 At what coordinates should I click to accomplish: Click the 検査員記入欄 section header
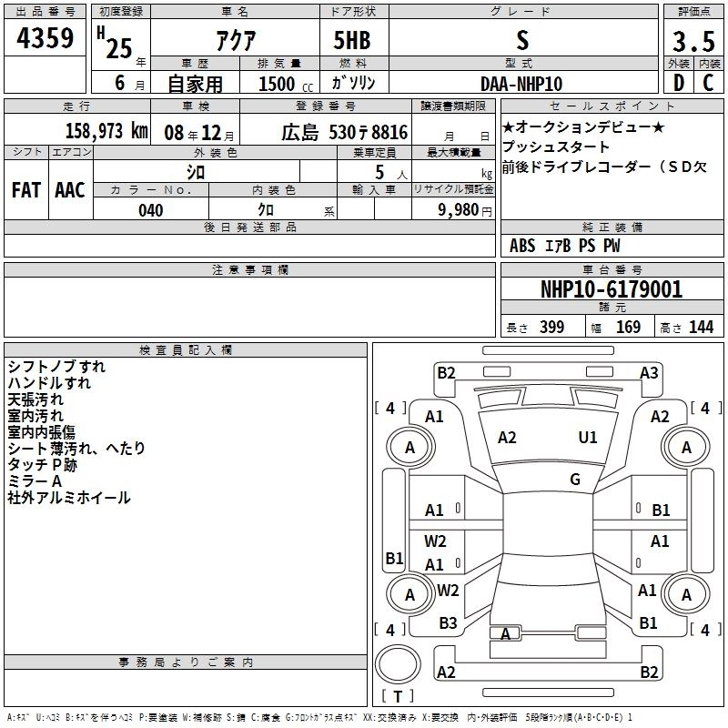click(186, 350)
